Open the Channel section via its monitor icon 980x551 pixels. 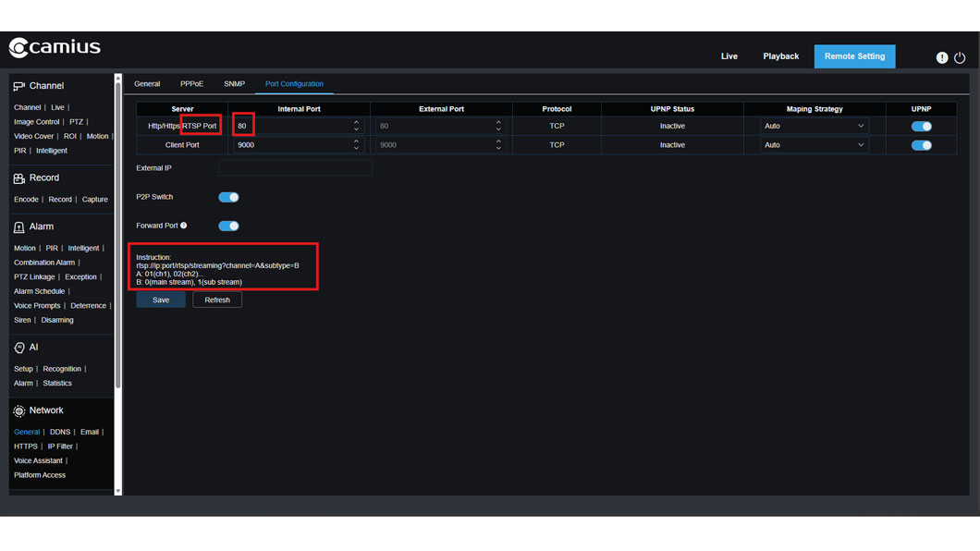18,85
